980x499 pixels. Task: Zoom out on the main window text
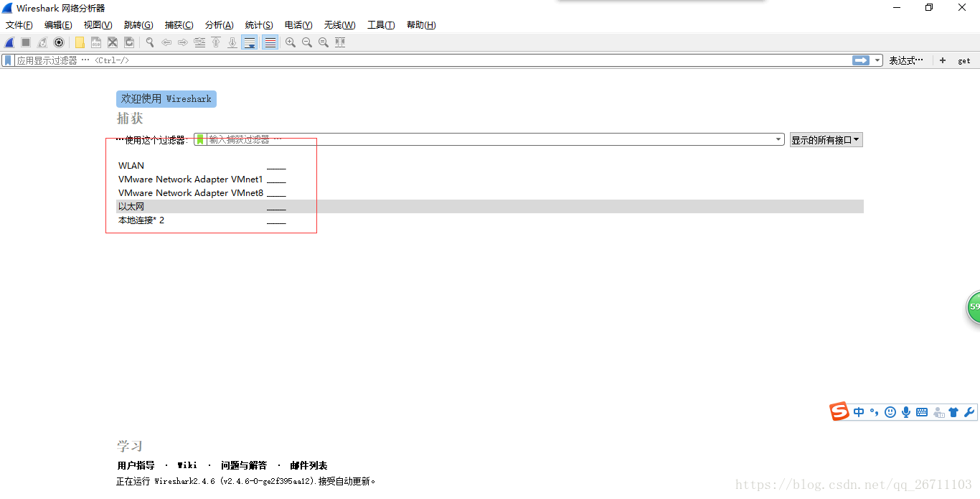point(307,42)
